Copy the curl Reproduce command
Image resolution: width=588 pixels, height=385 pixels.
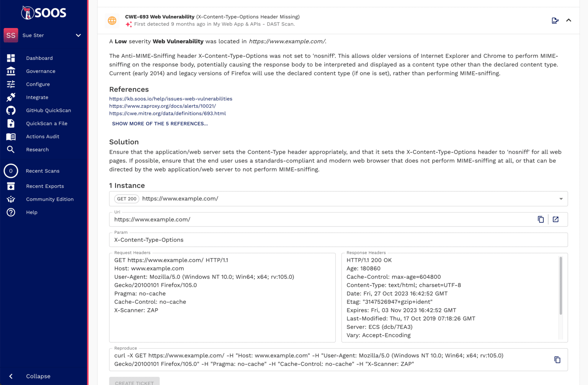pyautogui.click(x=557, y=360)
